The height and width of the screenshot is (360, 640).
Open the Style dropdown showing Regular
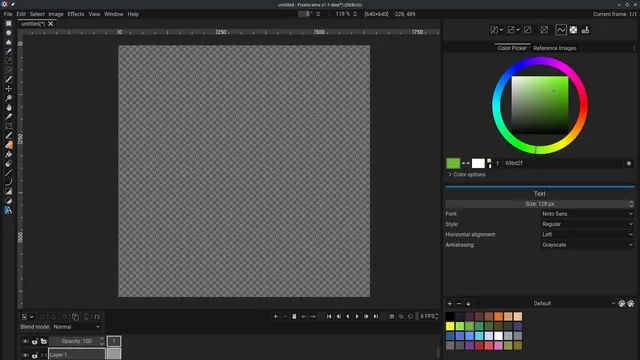click(587, 224)
